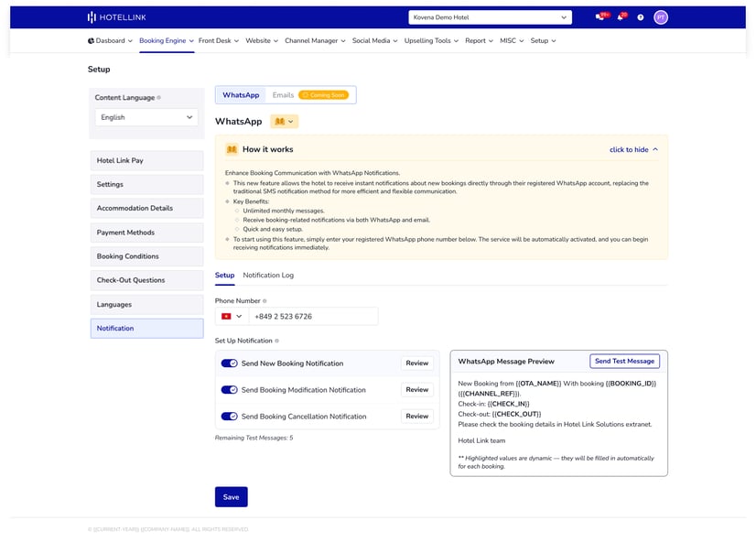Click the HotelLink logo

(116, 17)
